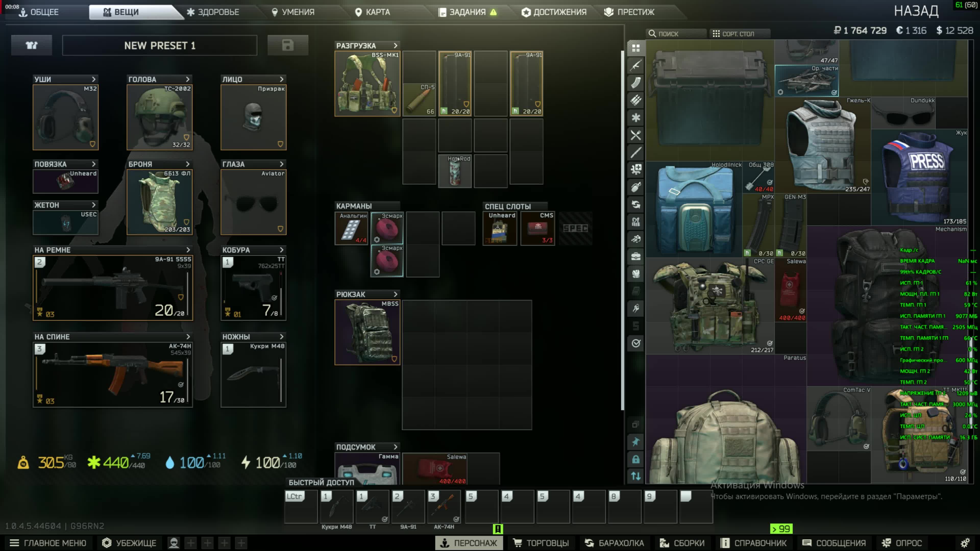
Task: Open the settings gear icon
Action: coord(965,543)
